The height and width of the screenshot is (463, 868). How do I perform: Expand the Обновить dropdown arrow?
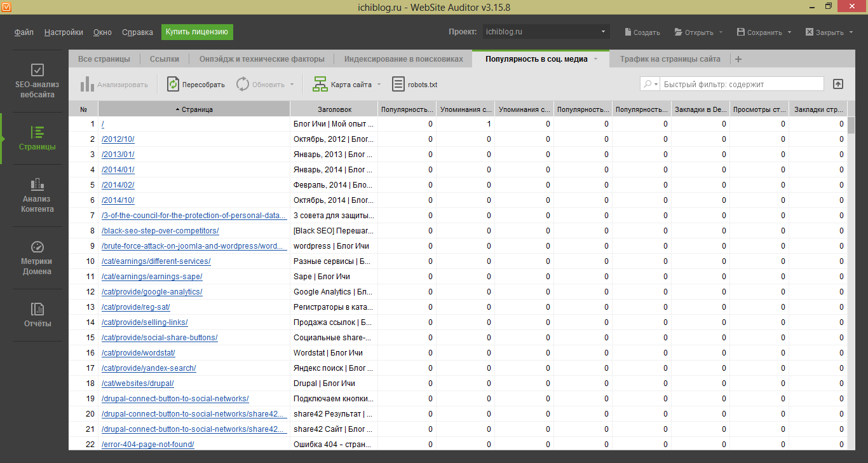click(292, 84)
